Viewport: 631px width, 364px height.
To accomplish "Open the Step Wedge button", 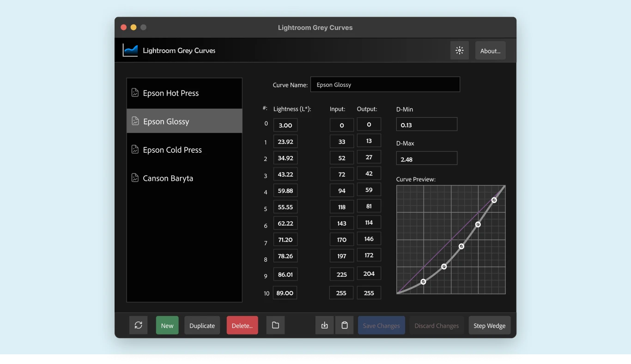I will pos(489,325).
